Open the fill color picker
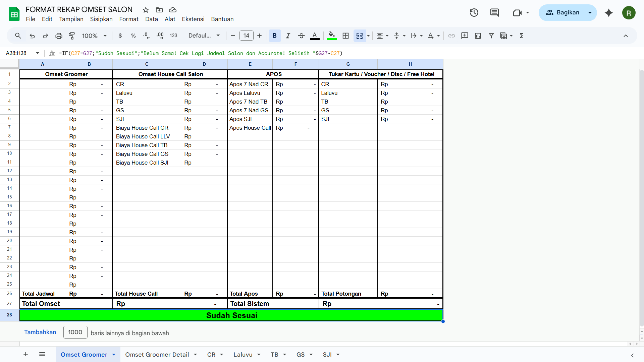 331,36
